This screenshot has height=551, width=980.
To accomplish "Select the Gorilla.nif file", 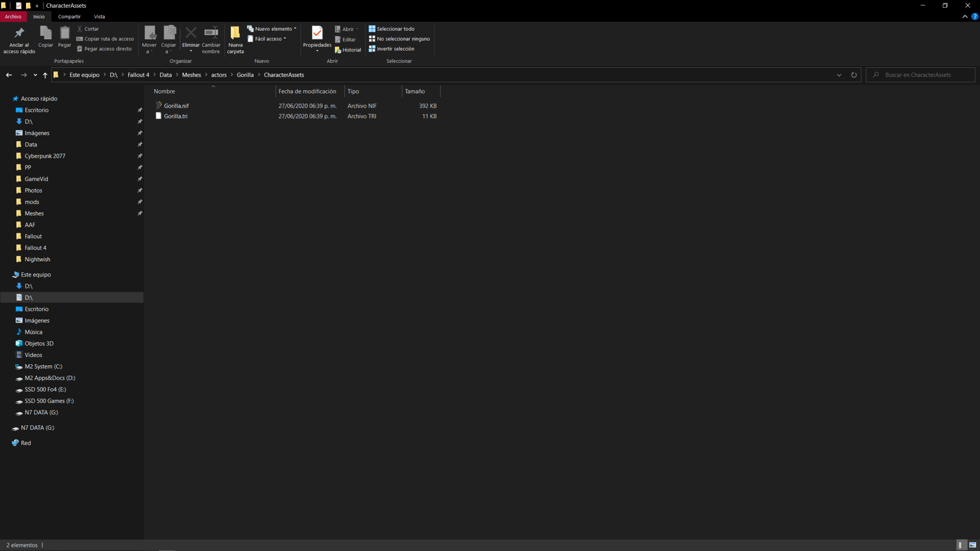I will (x=176, y=106).
